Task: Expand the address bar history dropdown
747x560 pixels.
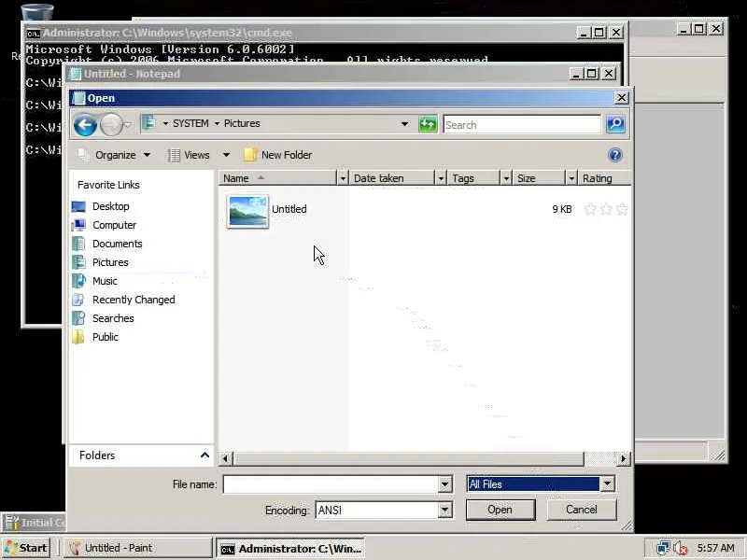Action: (x=404, y=124)
